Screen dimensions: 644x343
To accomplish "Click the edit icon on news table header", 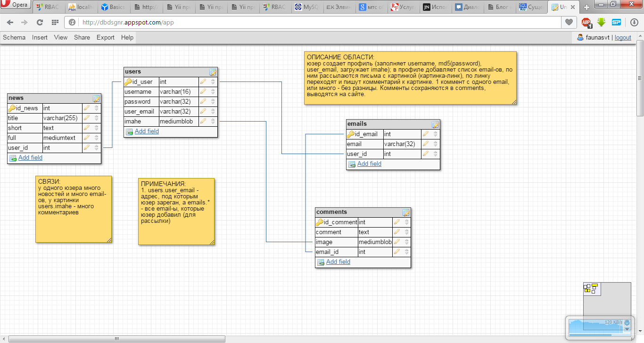I will (x=96, y=98).
